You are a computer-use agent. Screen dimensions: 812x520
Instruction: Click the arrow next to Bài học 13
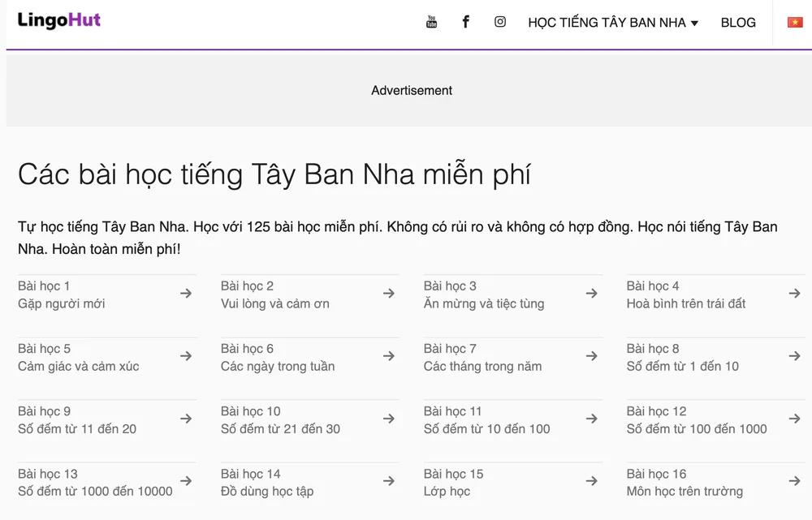pos(186,481)
